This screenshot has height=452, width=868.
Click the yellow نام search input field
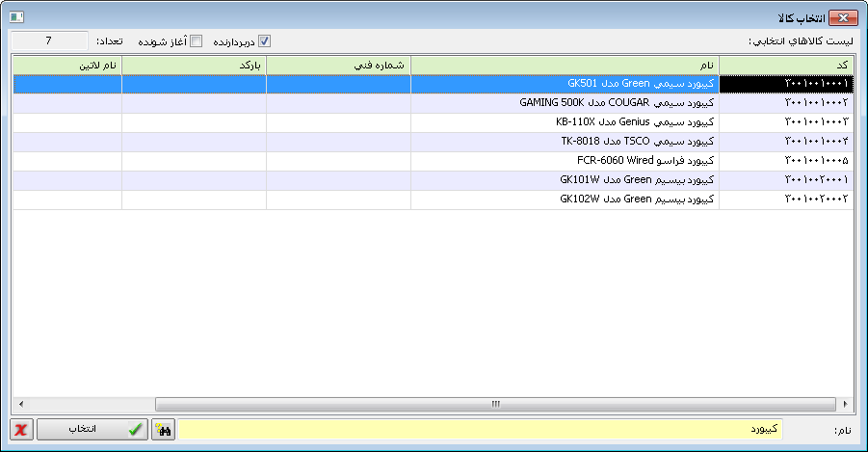coord(482,430)
